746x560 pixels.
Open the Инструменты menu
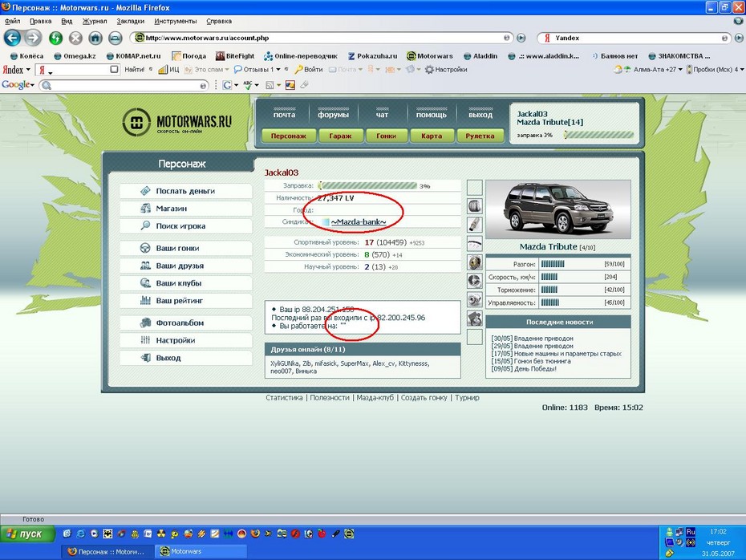[175, 22]
